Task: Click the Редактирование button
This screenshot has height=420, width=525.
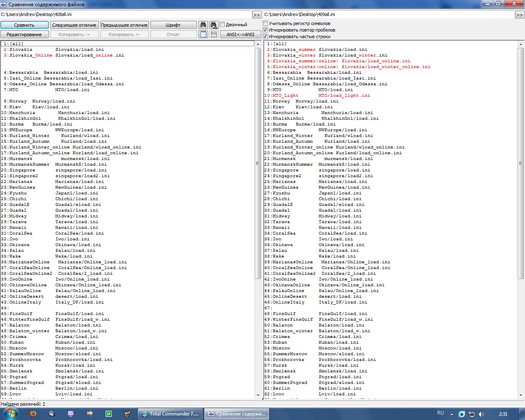Action: coord(24,34)
